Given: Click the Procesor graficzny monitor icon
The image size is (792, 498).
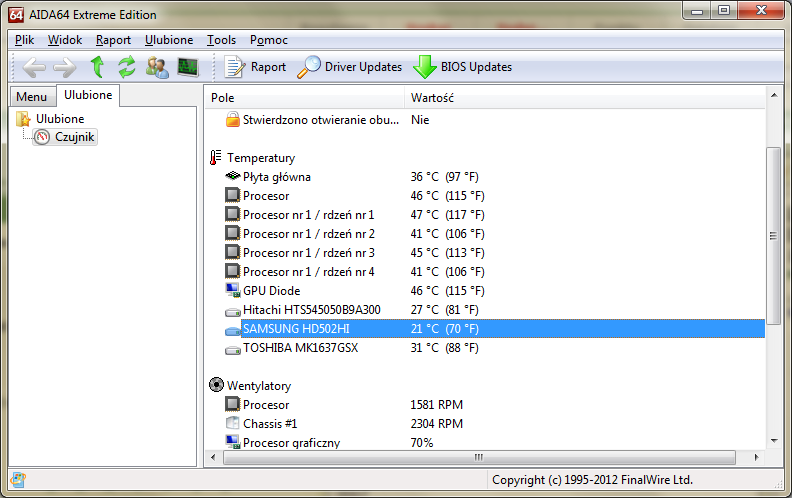Looking at the screenshot, I should (x=232, y=442).
